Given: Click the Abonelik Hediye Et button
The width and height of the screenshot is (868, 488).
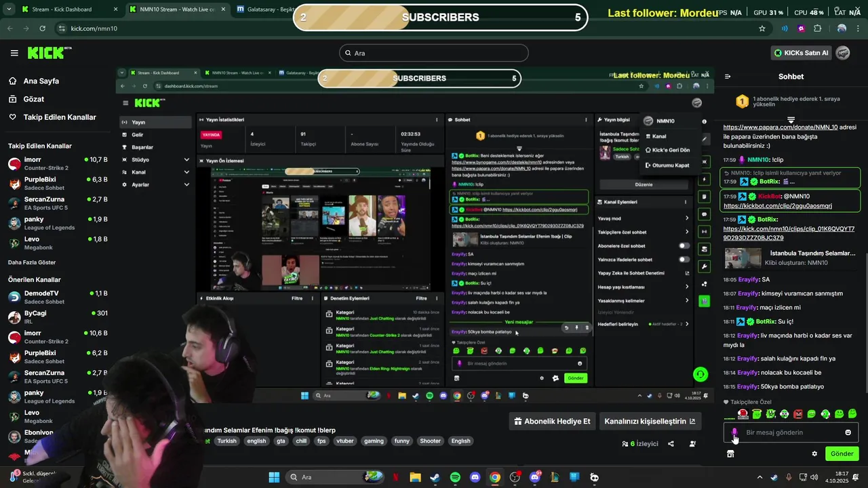Looking at the screenshot, I should point(553,421).
